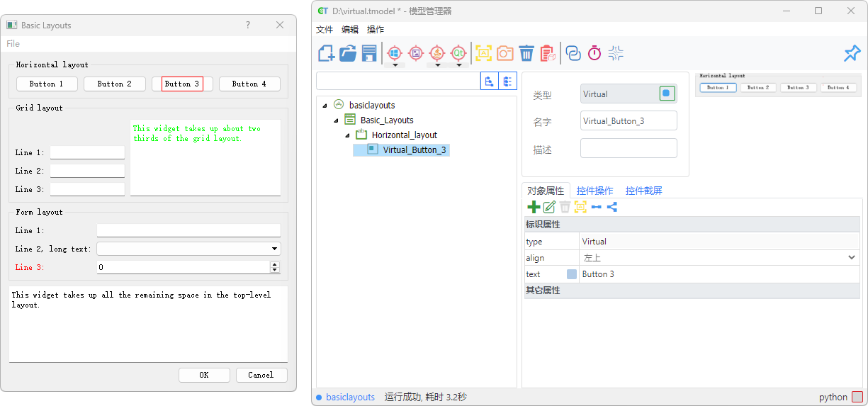This screenshot has width=868, height=406.
Task: Click the green plus add property icon
Action: coord(534,207)
